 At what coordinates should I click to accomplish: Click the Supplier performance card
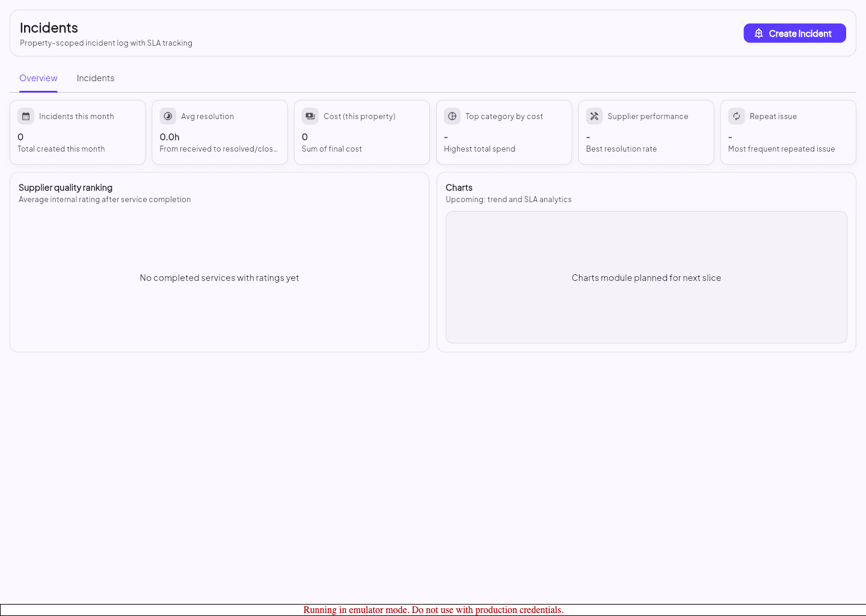point(646,132)
